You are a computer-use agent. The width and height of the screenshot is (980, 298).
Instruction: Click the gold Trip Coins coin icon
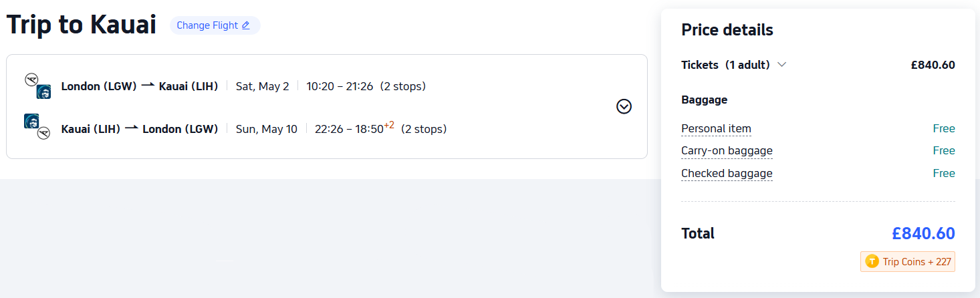coord(872,262)
